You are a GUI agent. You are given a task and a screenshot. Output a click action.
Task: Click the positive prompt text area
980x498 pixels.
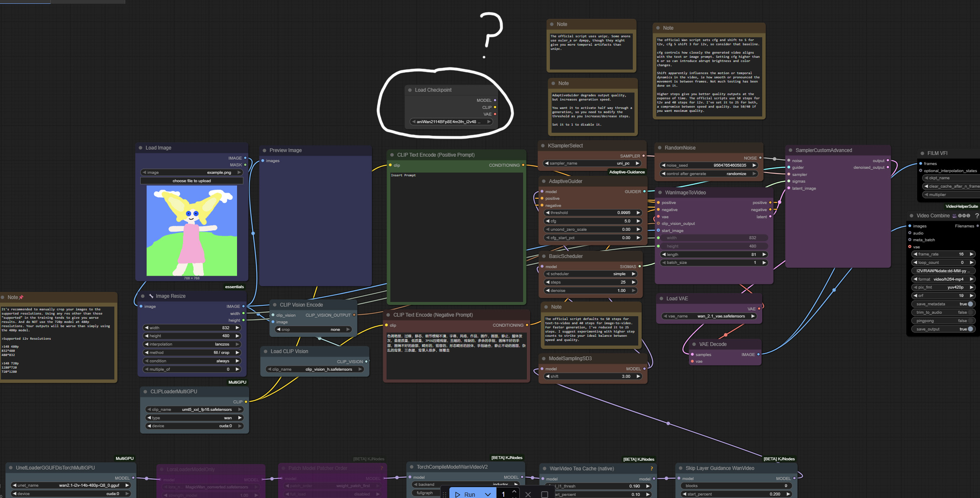pyautogui.click(x=456, y=237)
